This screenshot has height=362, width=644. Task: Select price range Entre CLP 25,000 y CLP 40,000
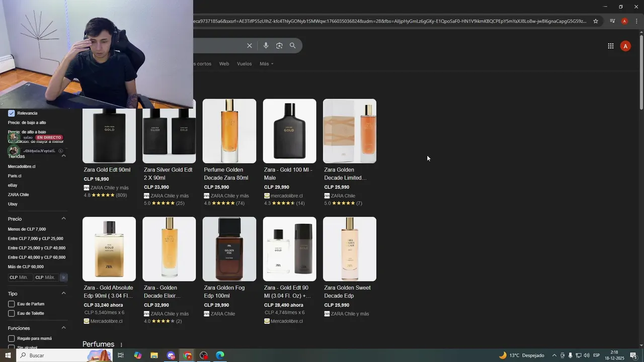click(37, 248)
